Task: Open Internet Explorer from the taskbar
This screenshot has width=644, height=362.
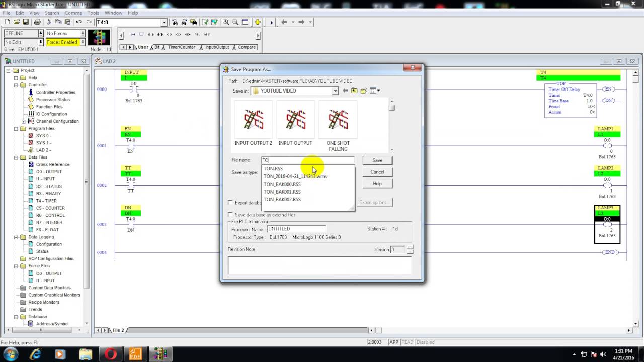Action: (36, 354)
